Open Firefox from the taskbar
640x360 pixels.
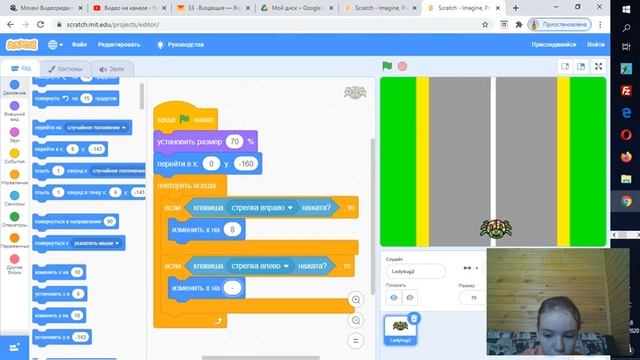click(626, 156)
